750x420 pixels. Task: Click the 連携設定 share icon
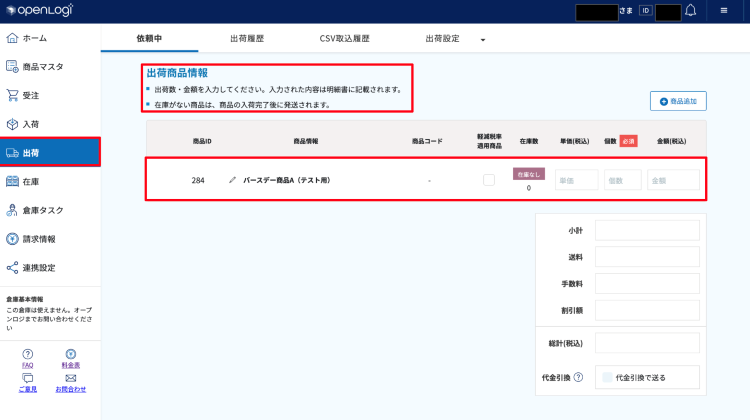click(12, 267)
